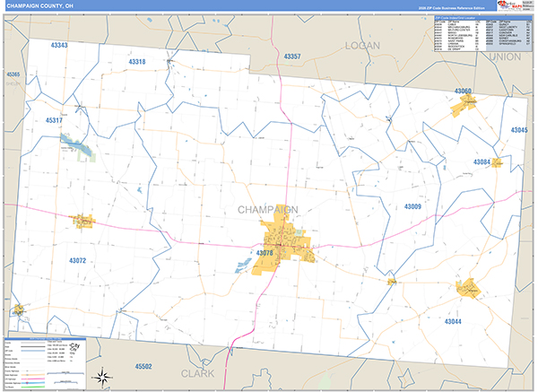Viewport: 538px width, 392px height.
Task: Click the orange State Highways line sample in legend
Action: (x=33, y=375)
